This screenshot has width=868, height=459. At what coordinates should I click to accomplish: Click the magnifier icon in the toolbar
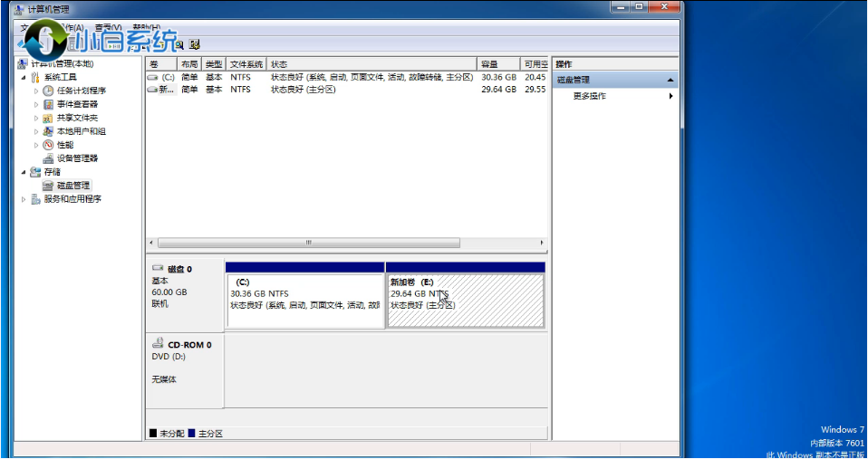pyautogui.click(x=179, y=45)
